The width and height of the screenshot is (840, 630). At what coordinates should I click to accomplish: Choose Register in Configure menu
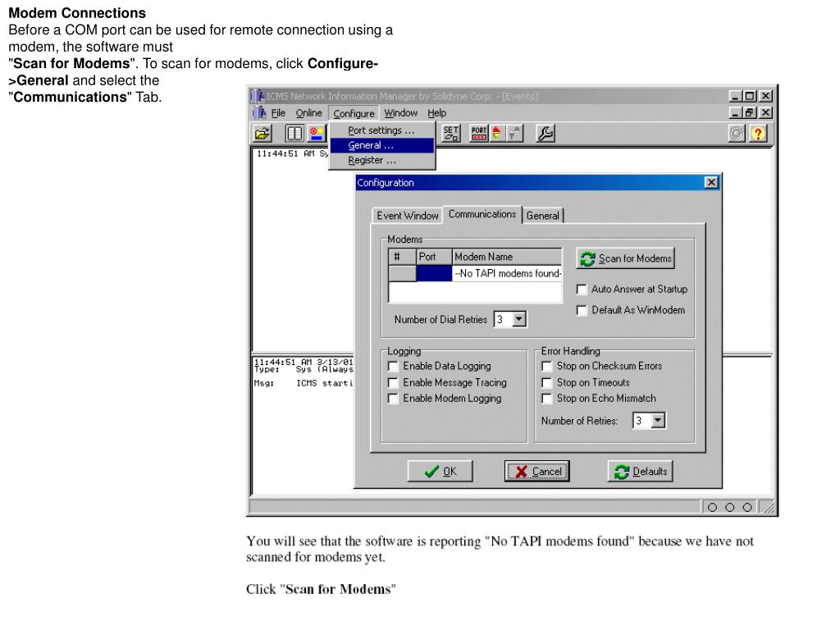click(x=381, y=160)
